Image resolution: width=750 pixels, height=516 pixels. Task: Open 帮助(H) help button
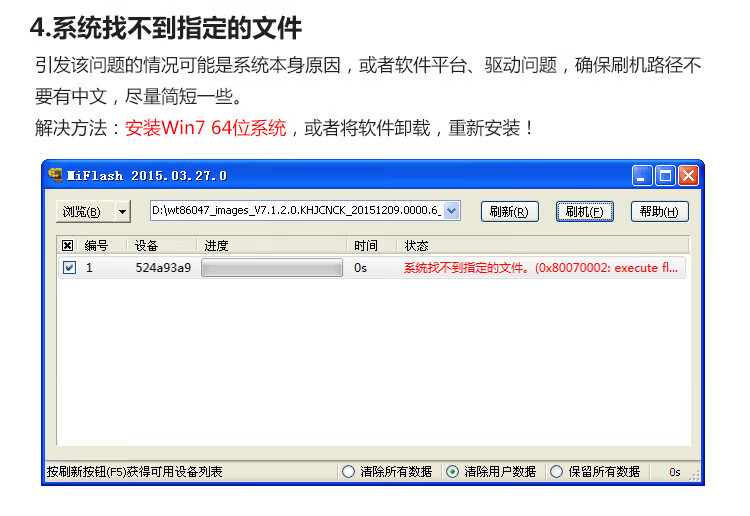click(660, 211)
